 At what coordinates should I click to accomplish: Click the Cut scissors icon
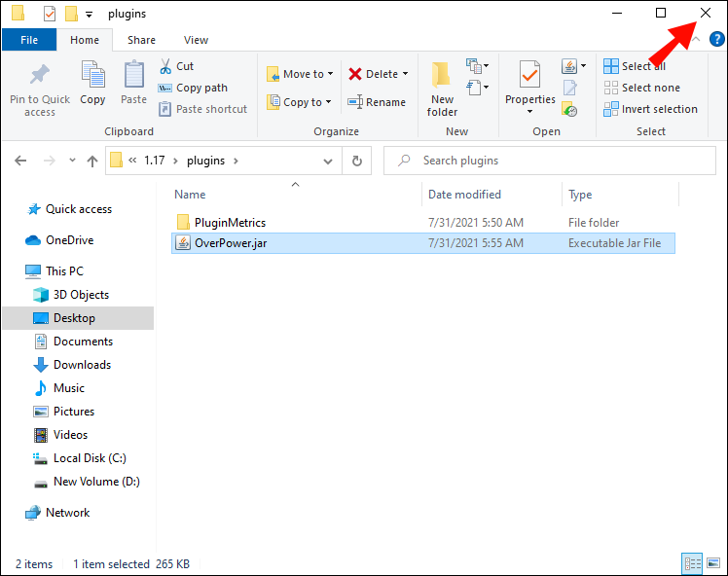point(165,66)
